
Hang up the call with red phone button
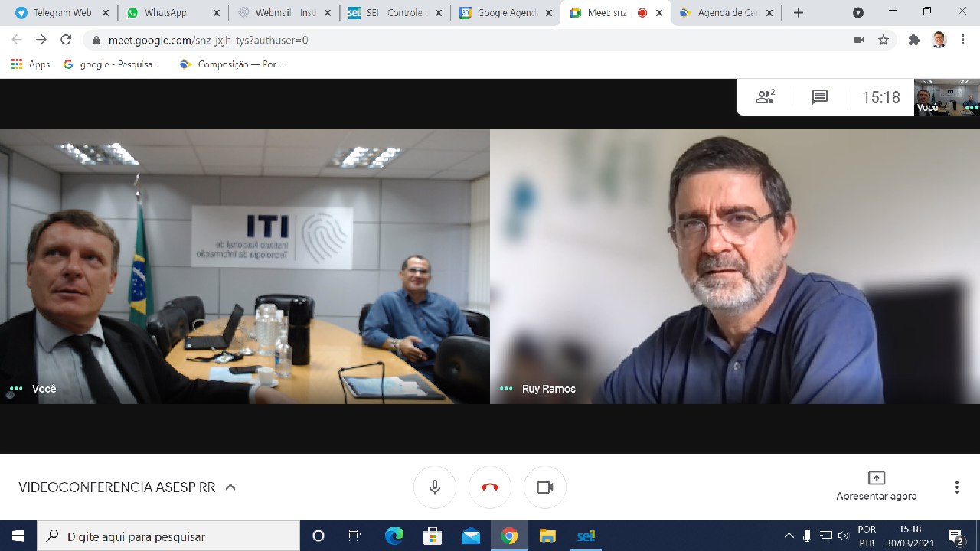tap(490, 487)
